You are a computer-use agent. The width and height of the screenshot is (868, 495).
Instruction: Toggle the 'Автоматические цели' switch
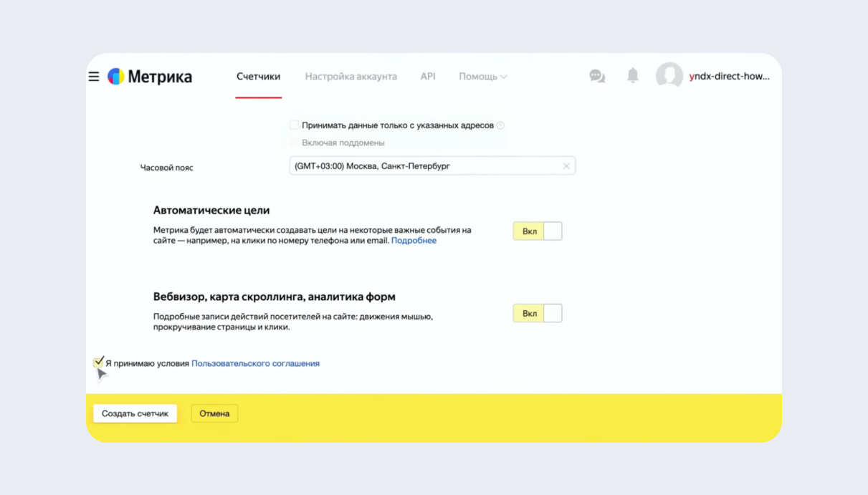[538, 231]
